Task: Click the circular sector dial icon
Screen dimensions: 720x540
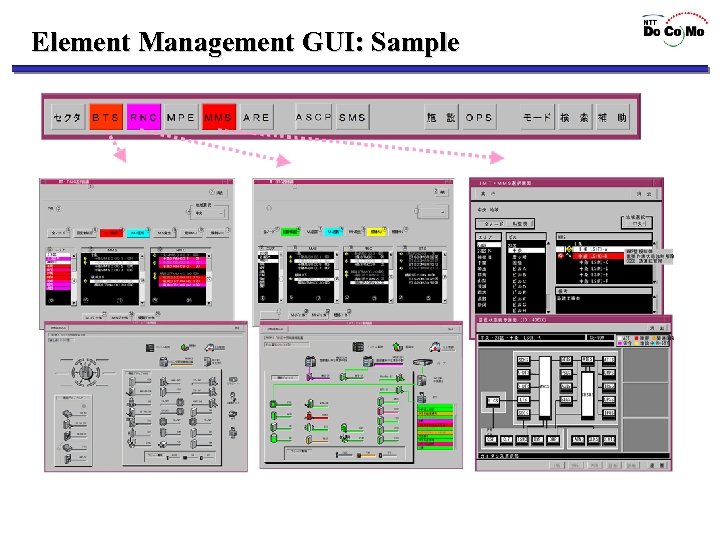Action: pos(86,372)
